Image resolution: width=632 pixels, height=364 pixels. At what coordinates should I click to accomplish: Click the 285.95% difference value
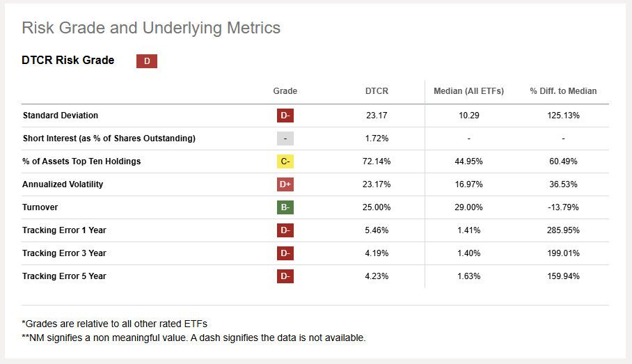point(563,230)
